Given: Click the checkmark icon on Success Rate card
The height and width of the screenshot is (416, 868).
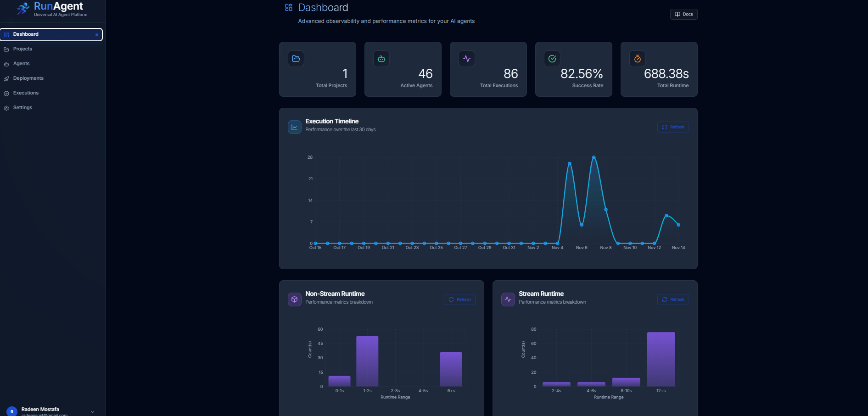Looking at the screenshot, I should [x=552, y=59].
